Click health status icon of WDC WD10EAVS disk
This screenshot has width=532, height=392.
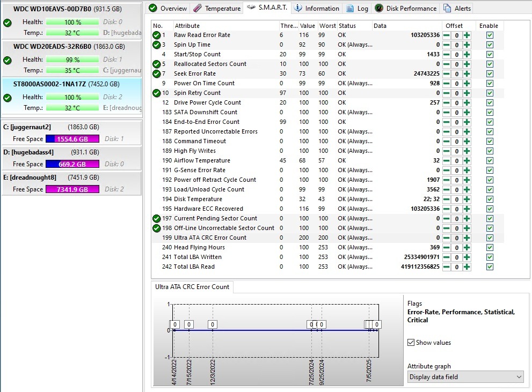(8, 23)
